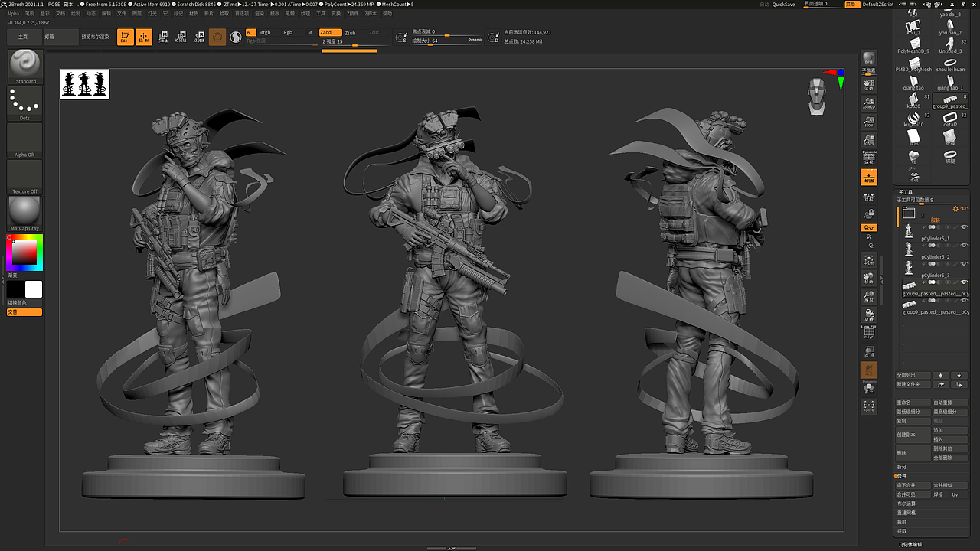Click the Xpose icon in right shelf
980x551 pixels.
click(x=869, y=406)
